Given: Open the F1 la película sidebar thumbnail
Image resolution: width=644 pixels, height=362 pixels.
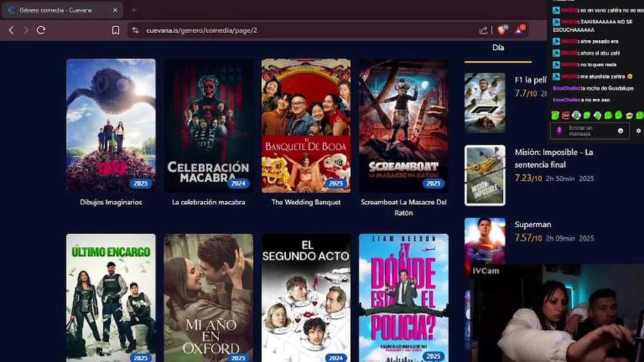Looking at the screenshot, I should [x=485, y=103].
